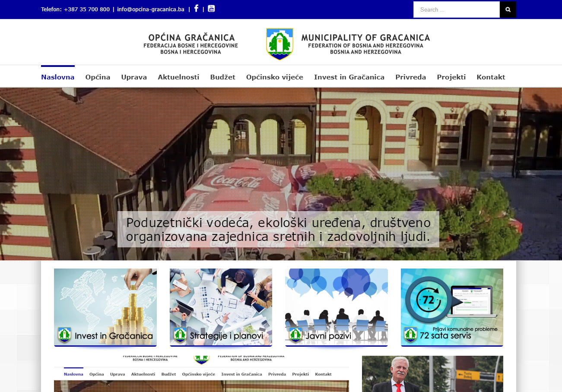Screen dimensions: 562x392
Task: Open the Budžet menu item
Action: tap(222, 77)
